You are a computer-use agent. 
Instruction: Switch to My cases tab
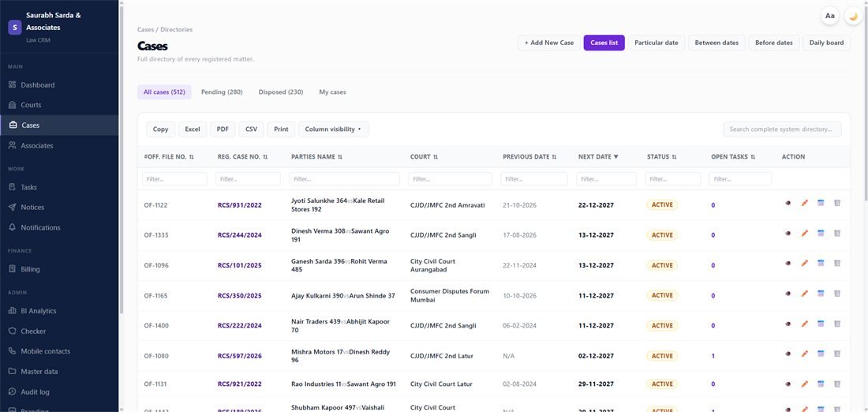[x=333, y=92]
